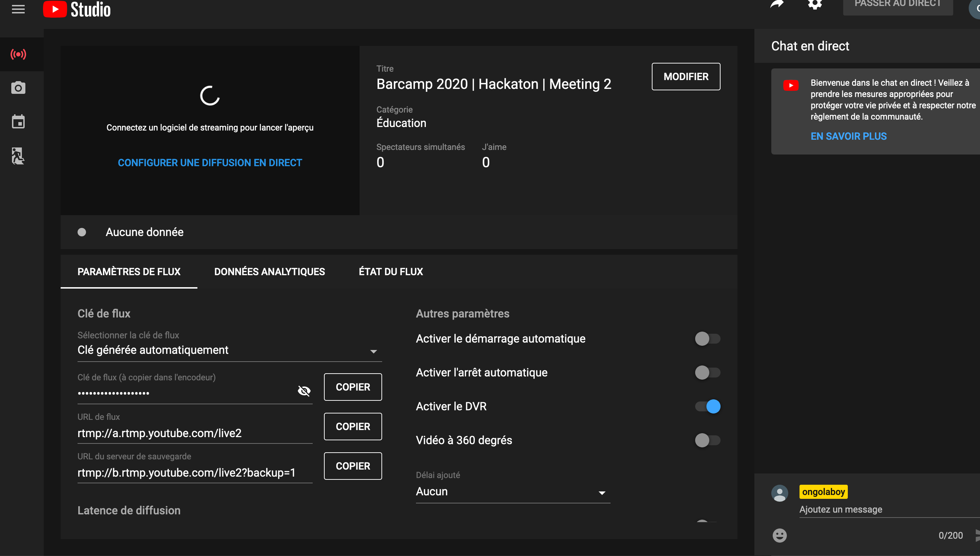
Task: Click the share arrow icon
Action: pyautogui.click(x=777, y=4)
